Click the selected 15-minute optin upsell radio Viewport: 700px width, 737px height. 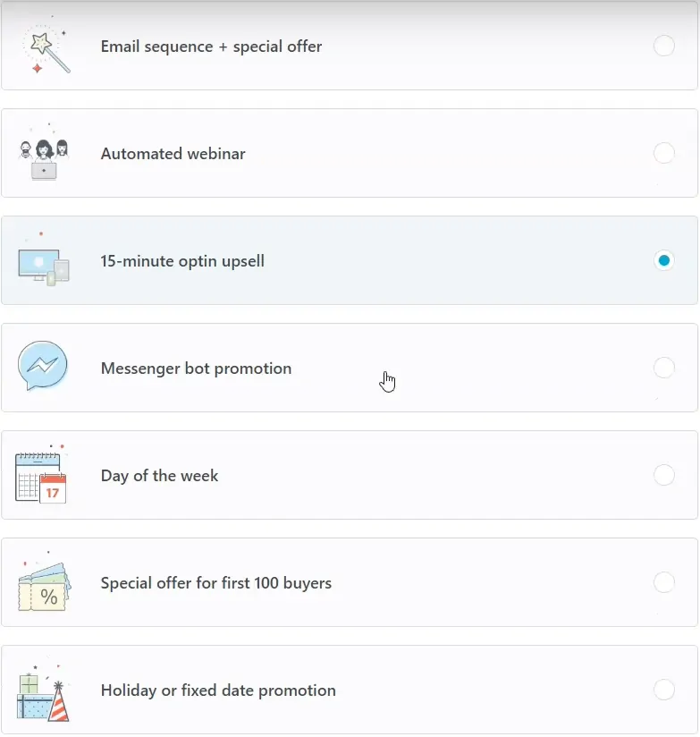tap(664, 260)
